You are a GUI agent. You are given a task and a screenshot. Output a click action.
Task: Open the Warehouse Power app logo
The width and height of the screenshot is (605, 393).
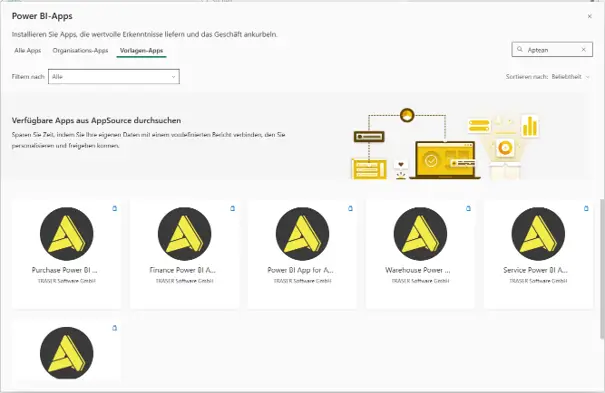coord(420,234)
